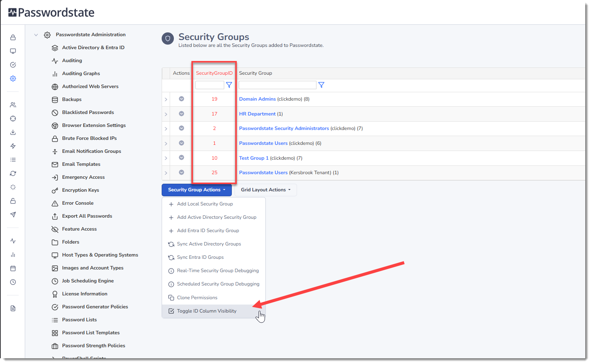Open Browser Extension Settings
Viewport: 591px width, 364px height.
(94, 125)
